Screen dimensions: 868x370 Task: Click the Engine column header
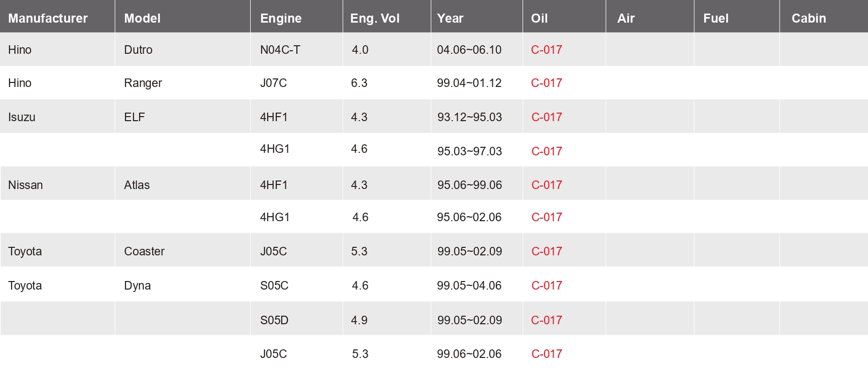coord(281,18)
